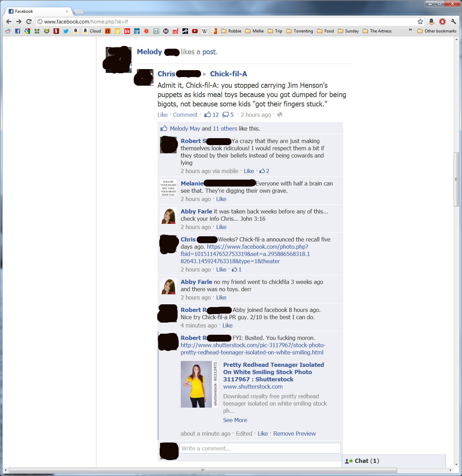Open the red 'mf' bookmark icon
Viewport: 462px width, 476px height.
click(x=176, y=31)
